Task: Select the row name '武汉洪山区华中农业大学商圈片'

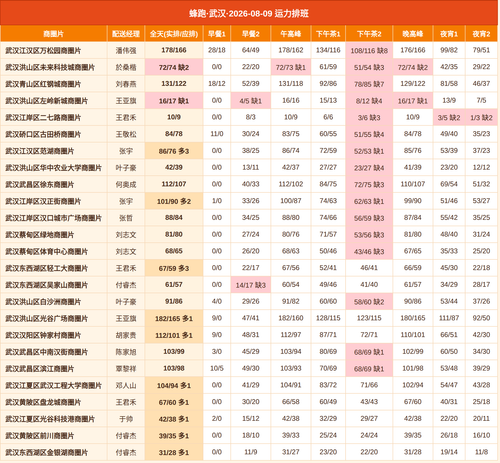Action: pos(53,168)
